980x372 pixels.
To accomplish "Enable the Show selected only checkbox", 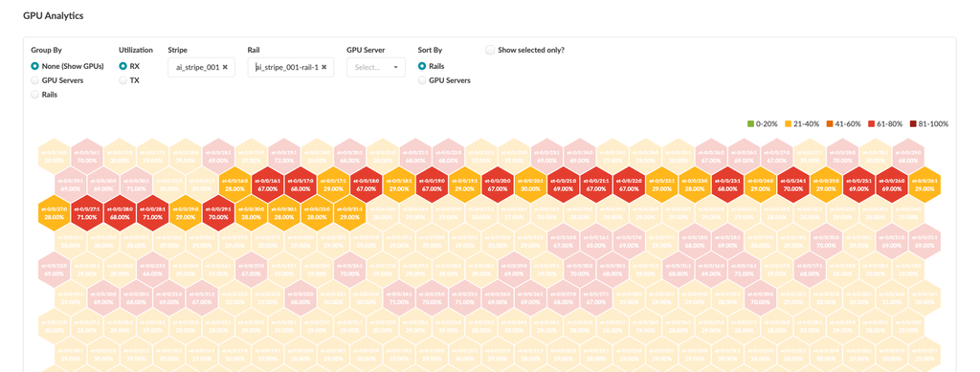I will click(x=491, y=50).
